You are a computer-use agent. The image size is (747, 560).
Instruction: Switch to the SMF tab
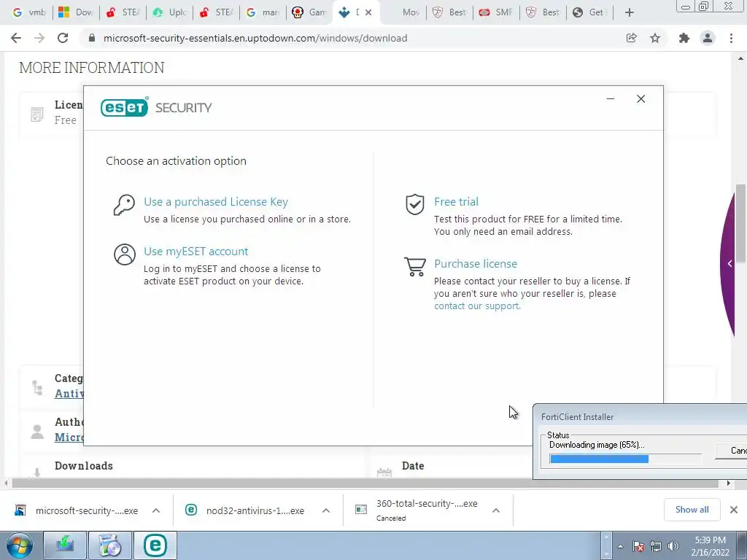click(x=496, y=12)
